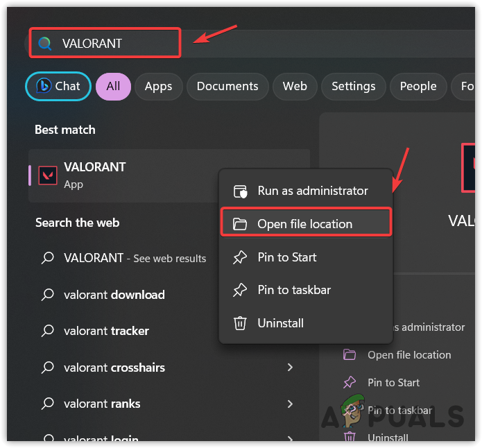The image size is (482, 448).
Task: Click the 'Best match' heading text
Action: coord(65,130)
